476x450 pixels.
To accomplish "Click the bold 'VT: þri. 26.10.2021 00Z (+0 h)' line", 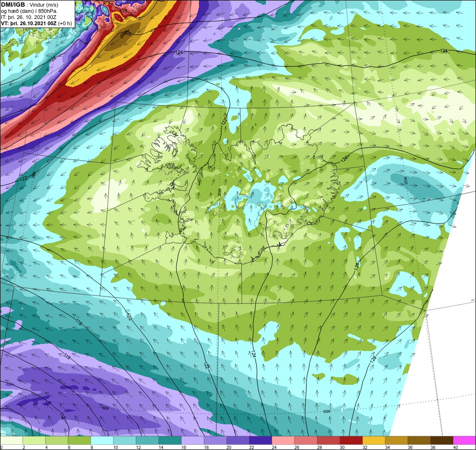I will (x=37, y=23).
